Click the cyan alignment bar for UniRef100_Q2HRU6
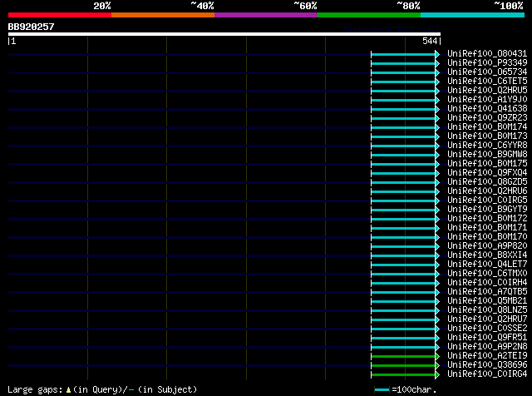 [x=403, y=192]
